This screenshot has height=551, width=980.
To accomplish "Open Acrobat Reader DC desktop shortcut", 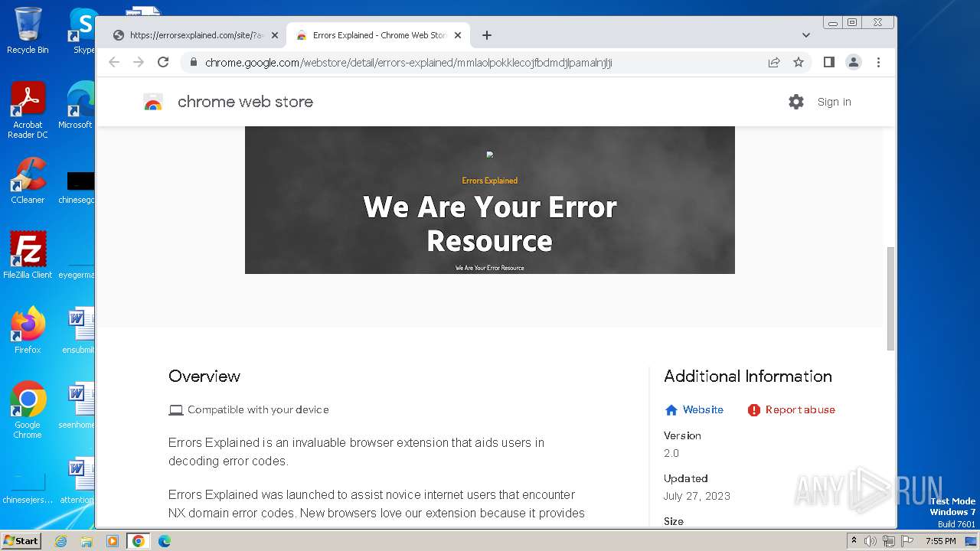I will coord(28,111).
